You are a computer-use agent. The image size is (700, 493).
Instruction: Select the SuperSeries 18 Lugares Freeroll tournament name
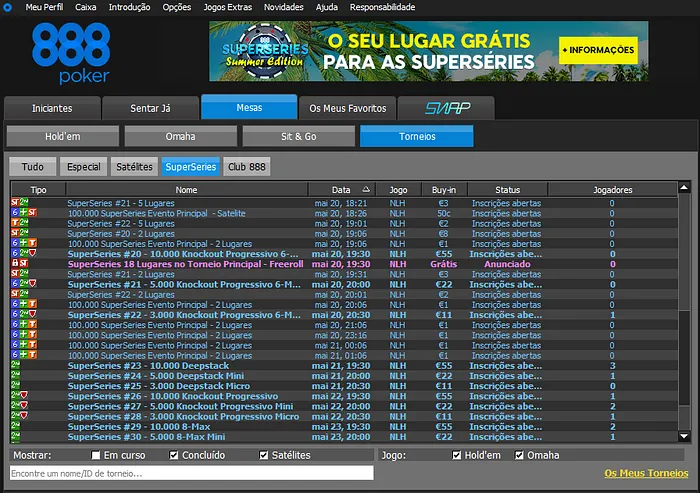pos(185,264)
